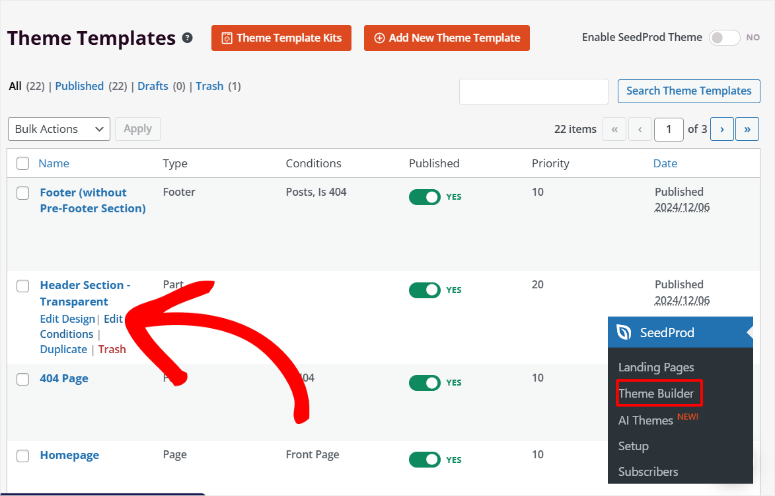The height and width of the screenshot is (496, 775).
Task: Open the Bulk Actions dropdown
Action: (59, 129)
